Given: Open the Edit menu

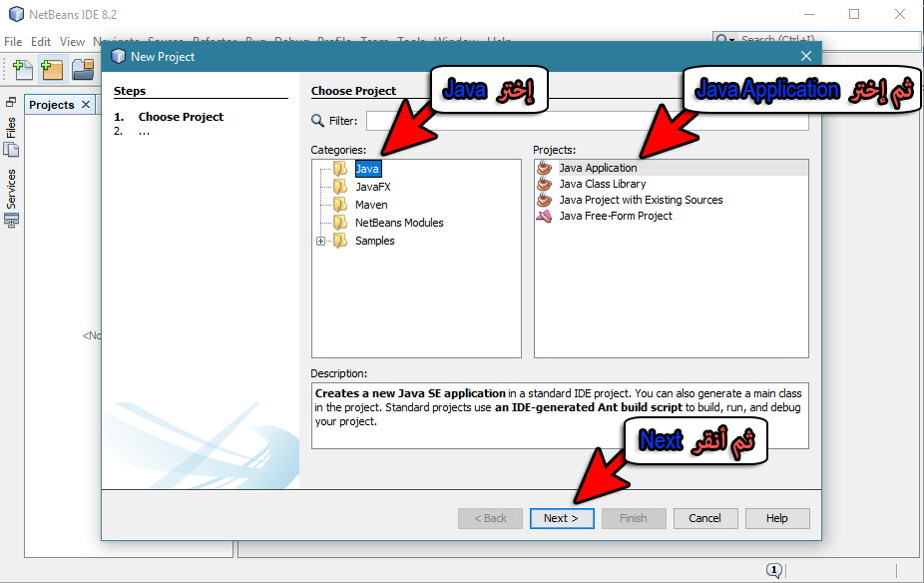Looking at the screenshot, I should click(41, 41).
